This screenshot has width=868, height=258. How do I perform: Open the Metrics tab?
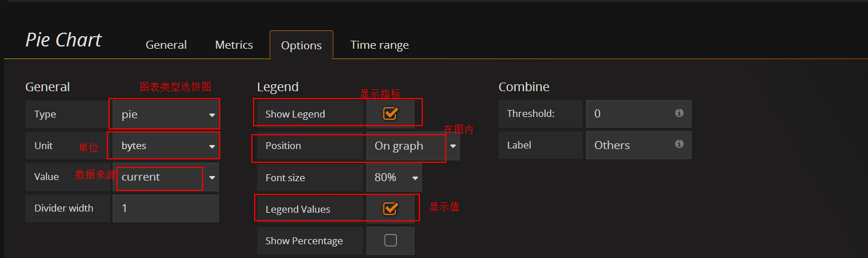click(233, 45)
